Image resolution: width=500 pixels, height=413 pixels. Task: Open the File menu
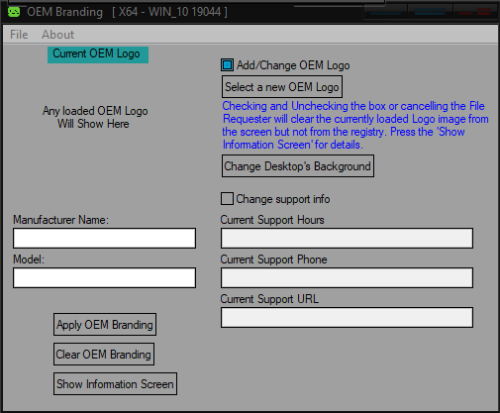(x=19, y=35)
